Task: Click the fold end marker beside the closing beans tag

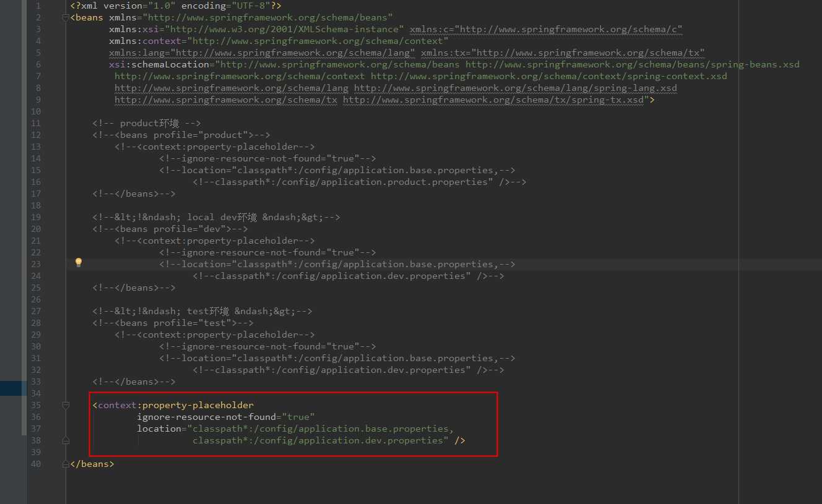Action: pyautogui.click(x=66, y=464)
